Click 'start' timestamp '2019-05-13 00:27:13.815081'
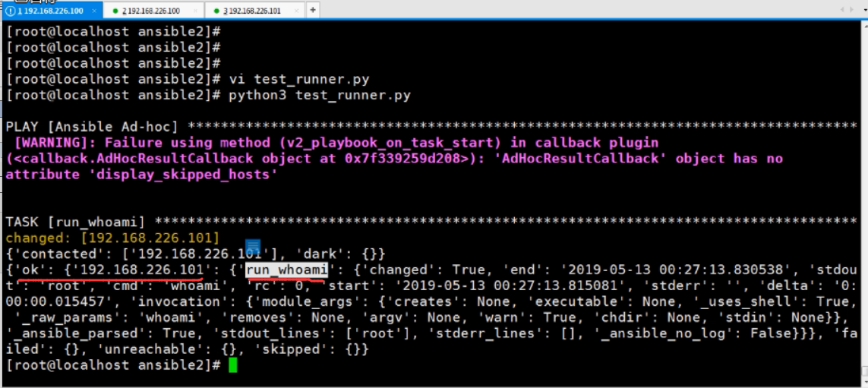The image size is (868, 388). [510, 286]
